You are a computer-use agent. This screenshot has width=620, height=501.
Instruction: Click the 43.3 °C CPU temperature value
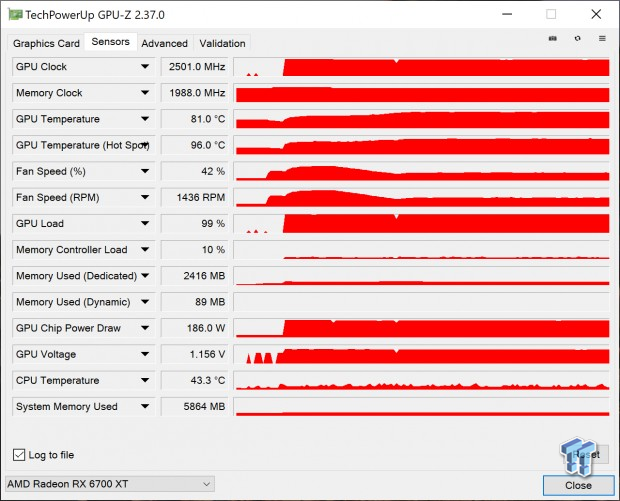pyautogui.click(x=194, y=380)
